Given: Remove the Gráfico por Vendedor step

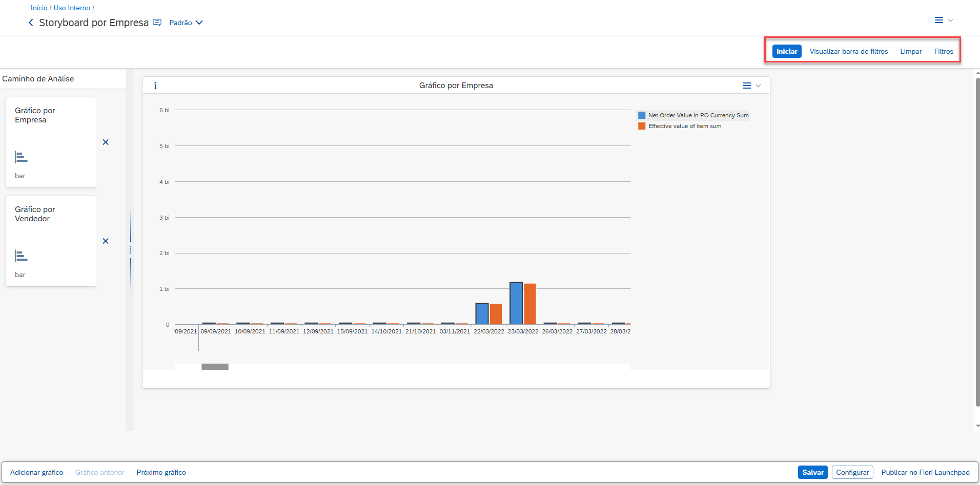Looking at the screenshot, I should coord(106,241).
